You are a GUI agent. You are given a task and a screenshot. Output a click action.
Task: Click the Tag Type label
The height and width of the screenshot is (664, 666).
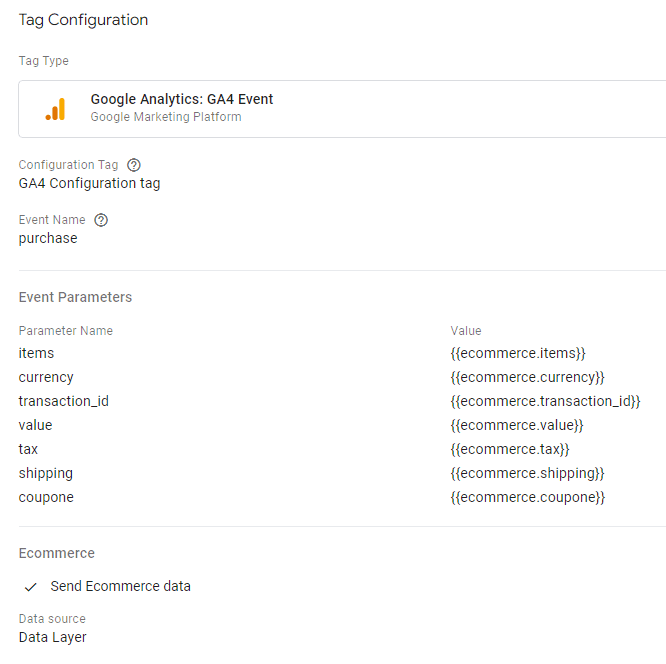[44, 61]
